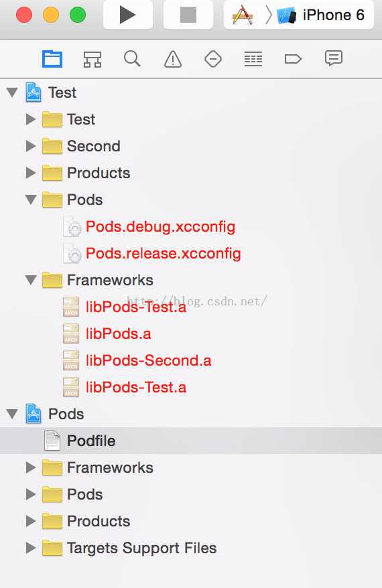Open the Test navigator diamond icon

[x=212, y=59]
